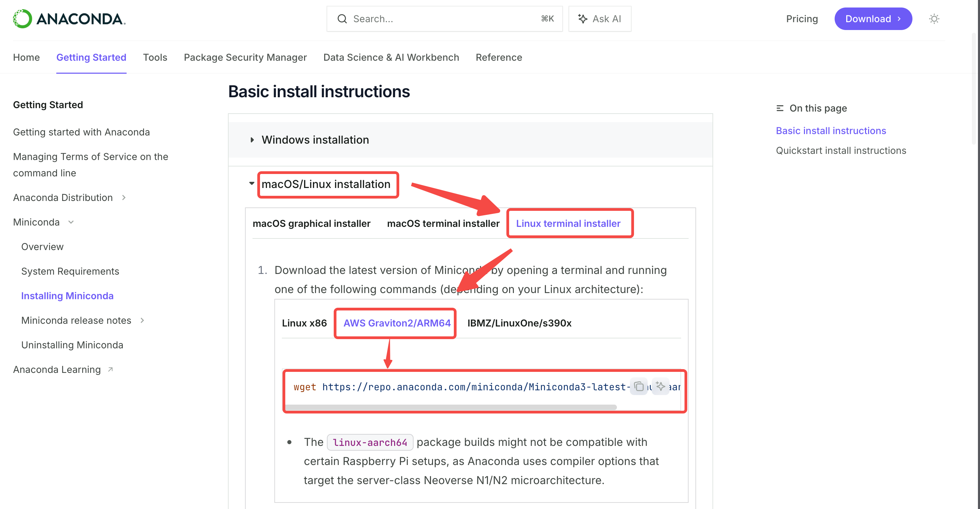Open the Ask AI assistant
The height and width of the screenshot is (509, 980).
[600, 19]
